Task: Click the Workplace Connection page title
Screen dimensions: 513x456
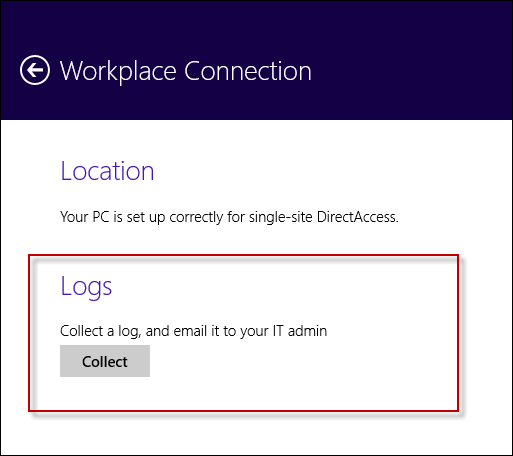Action: point(185,71)
